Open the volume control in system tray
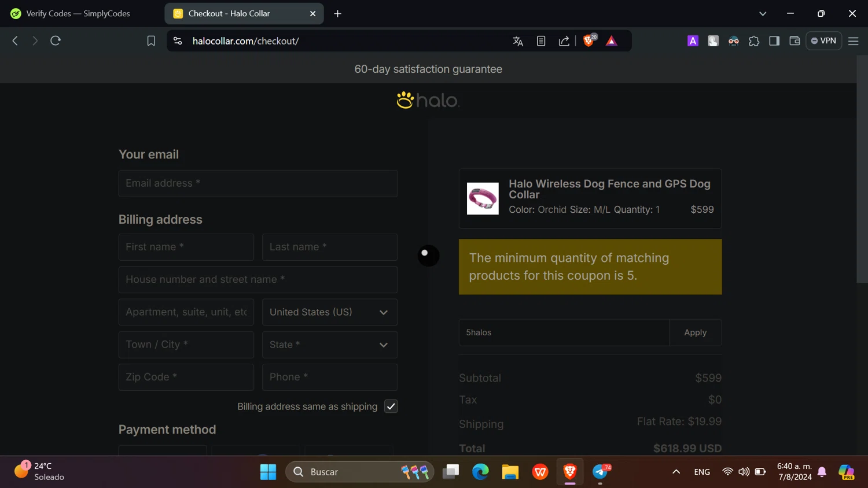 point(744,472)
